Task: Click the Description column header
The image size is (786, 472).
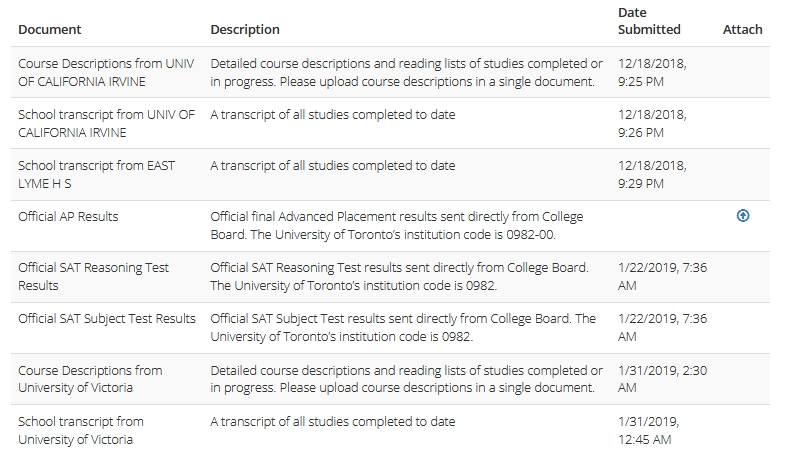Action: [245, 30]
